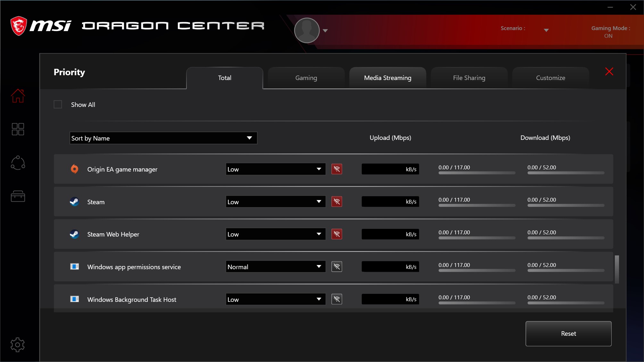
Task: Click the 'Steam Web Helper' name text
Action: coord(113,234)
